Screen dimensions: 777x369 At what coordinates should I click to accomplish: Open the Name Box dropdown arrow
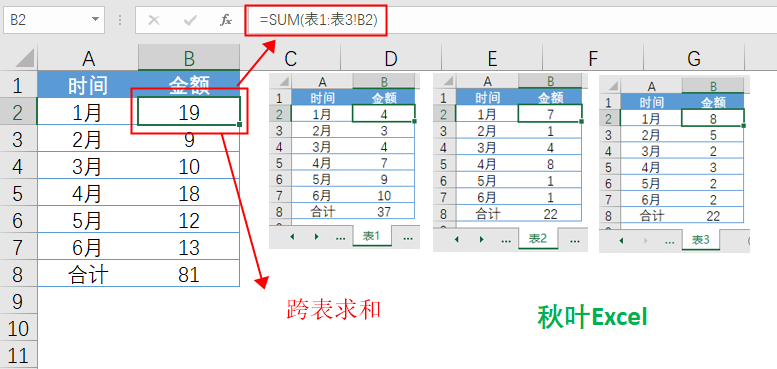pos(95,20)
